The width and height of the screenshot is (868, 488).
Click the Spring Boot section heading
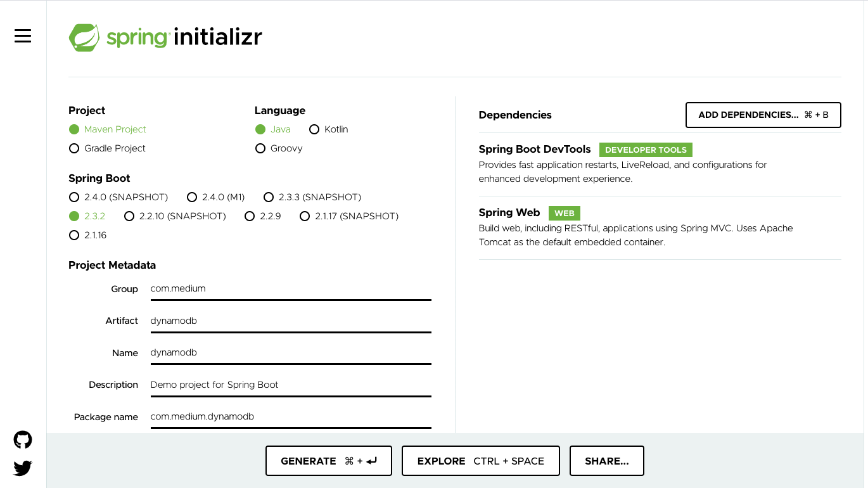99,178
